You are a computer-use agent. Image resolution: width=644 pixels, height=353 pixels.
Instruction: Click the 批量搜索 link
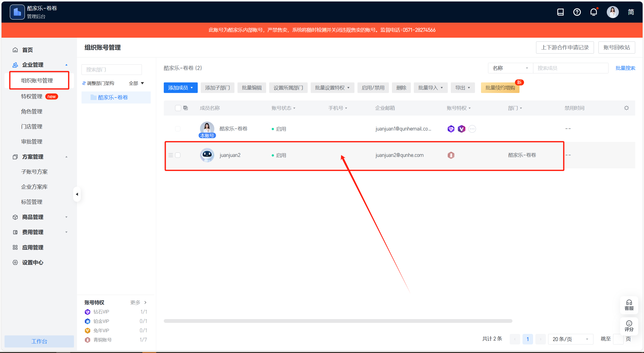click(625, 68)
